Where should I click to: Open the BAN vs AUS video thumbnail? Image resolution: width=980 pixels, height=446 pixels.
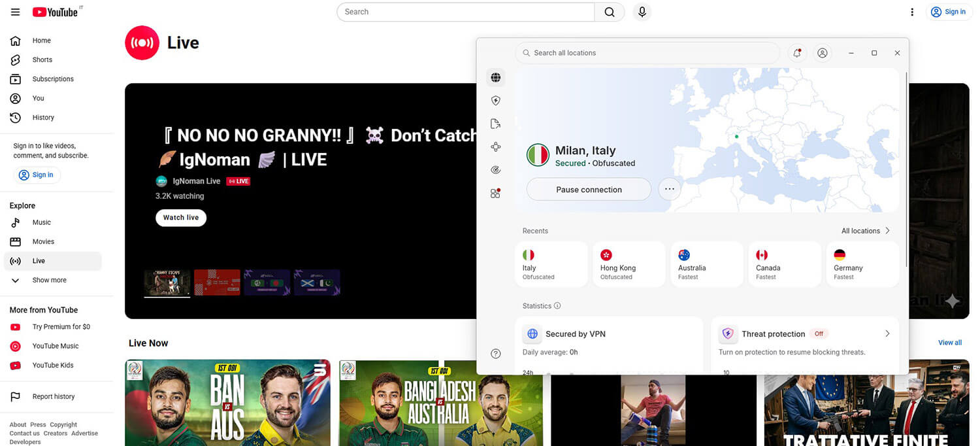pos(228,403)
